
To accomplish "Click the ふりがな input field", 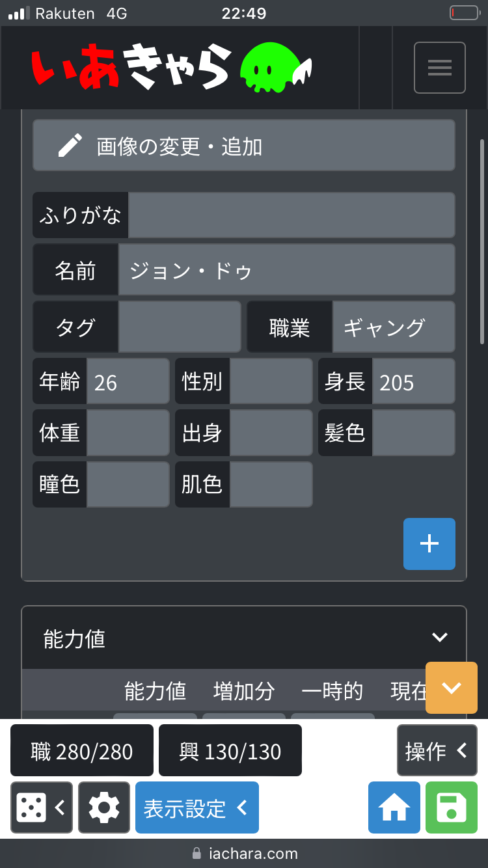I will pos(291,215).
